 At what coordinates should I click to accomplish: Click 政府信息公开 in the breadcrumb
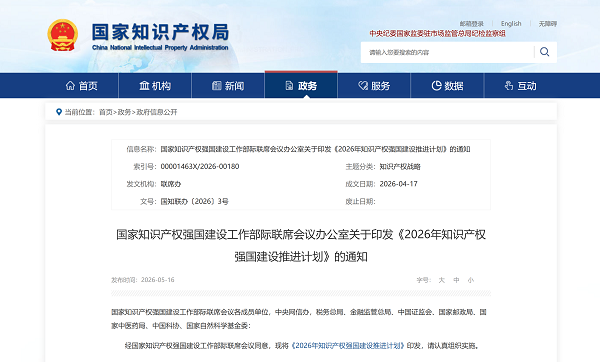point(157,112)
